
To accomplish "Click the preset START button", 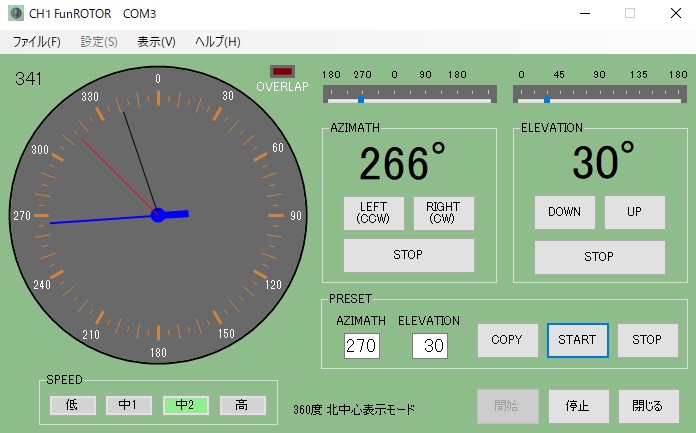I will 577,340.
